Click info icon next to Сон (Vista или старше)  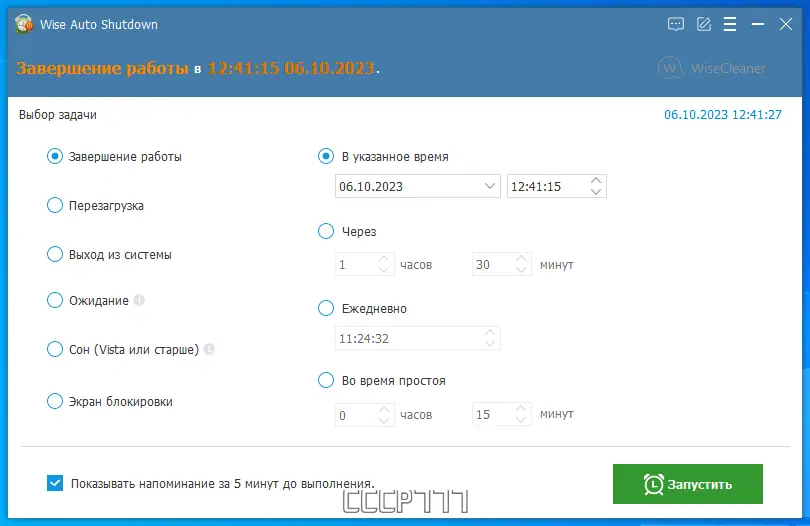tap(209, 349)
